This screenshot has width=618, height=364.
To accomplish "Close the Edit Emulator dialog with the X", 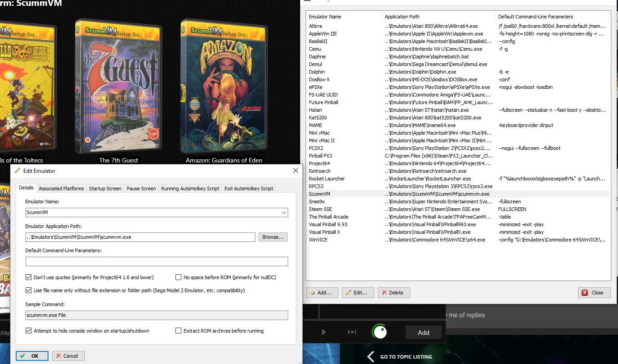I will (295, 171).
